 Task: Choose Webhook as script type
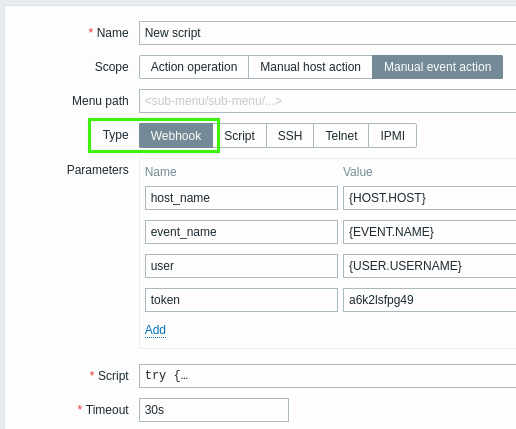pyautogui.click(x=176, y=136)
